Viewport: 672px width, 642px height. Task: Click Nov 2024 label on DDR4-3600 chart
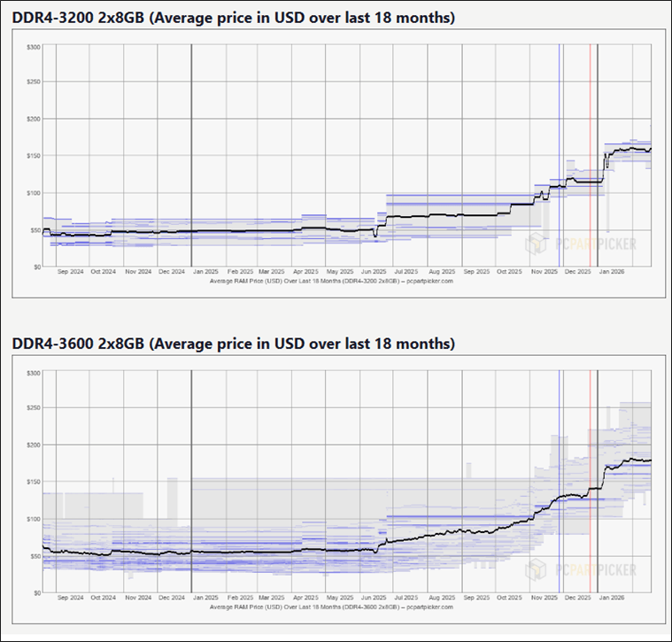tap(138, 598)
